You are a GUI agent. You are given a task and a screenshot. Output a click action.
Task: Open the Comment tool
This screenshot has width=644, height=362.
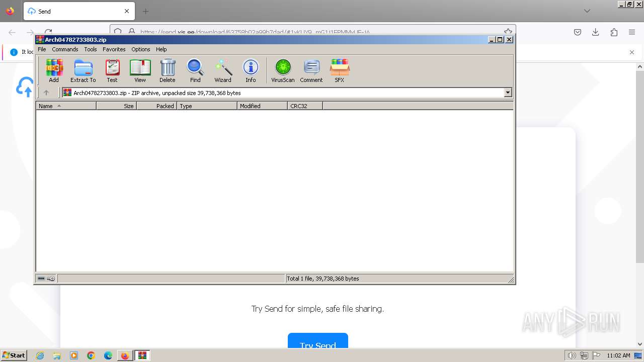pos(311,70)
